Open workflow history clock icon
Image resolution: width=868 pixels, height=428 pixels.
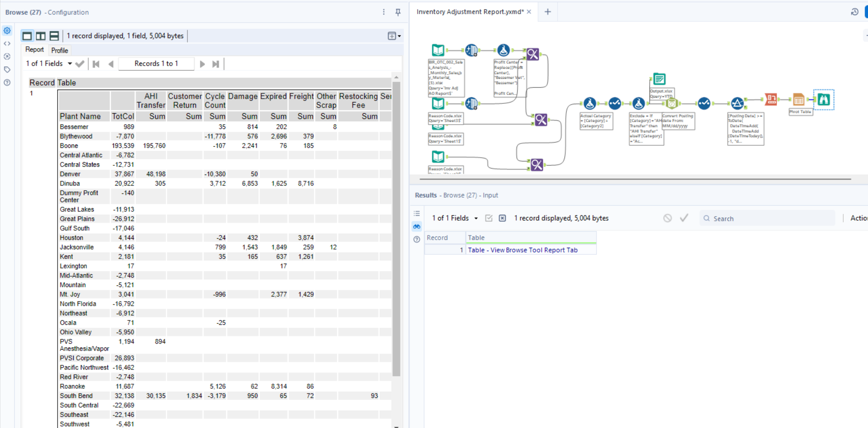[x=854, y=12]
